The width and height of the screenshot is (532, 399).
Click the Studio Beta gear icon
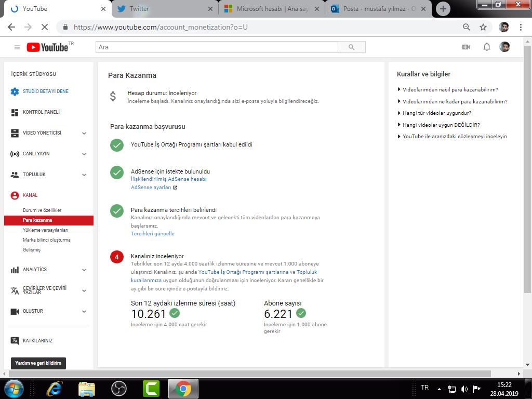pos(15,91)
